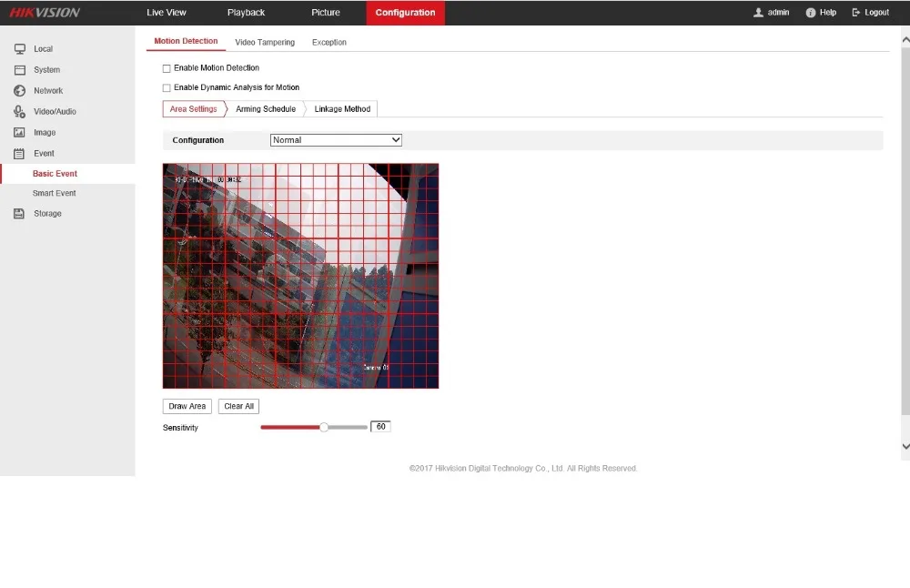Open the Exception tab
The image size is (910, 588).
coord(329,43)
